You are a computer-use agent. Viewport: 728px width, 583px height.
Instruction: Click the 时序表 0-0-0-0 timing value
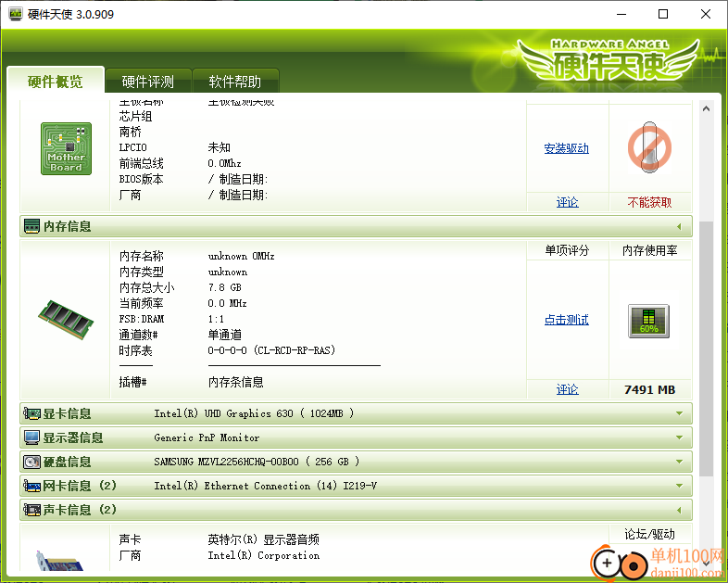tap(271, 350)
